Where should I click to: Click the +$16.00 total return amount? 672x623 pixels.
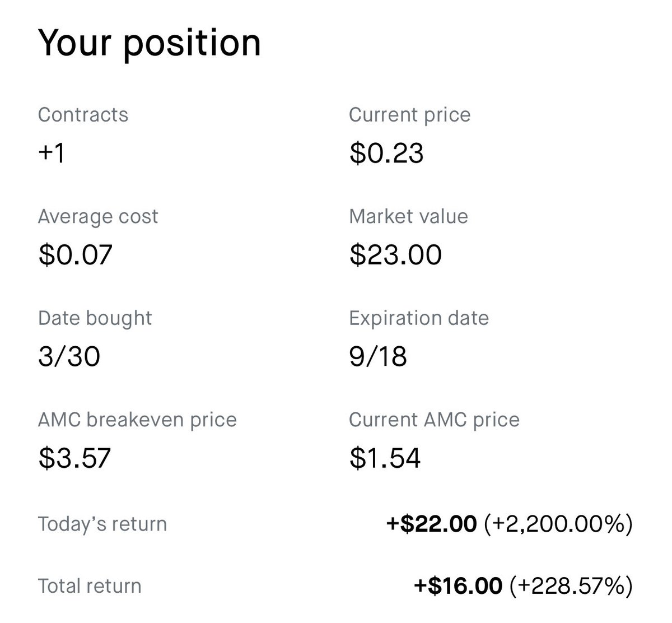click(458, 586)
